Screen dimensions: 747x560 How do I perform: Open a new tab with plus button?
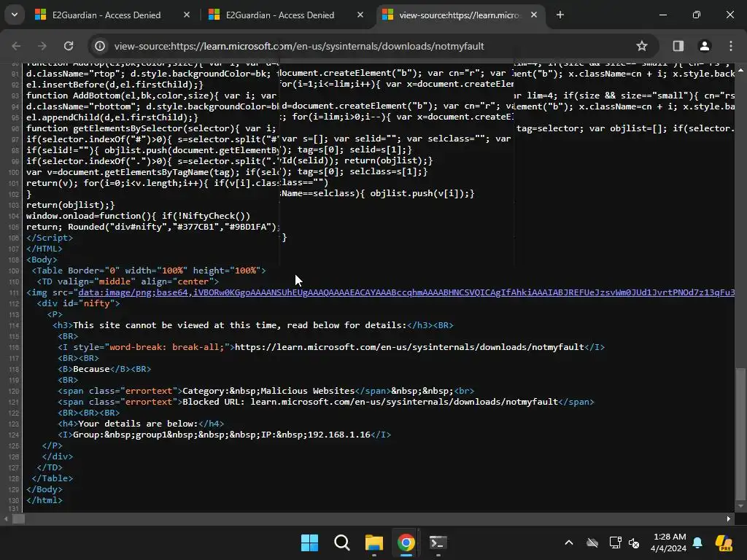pos(560,15)
